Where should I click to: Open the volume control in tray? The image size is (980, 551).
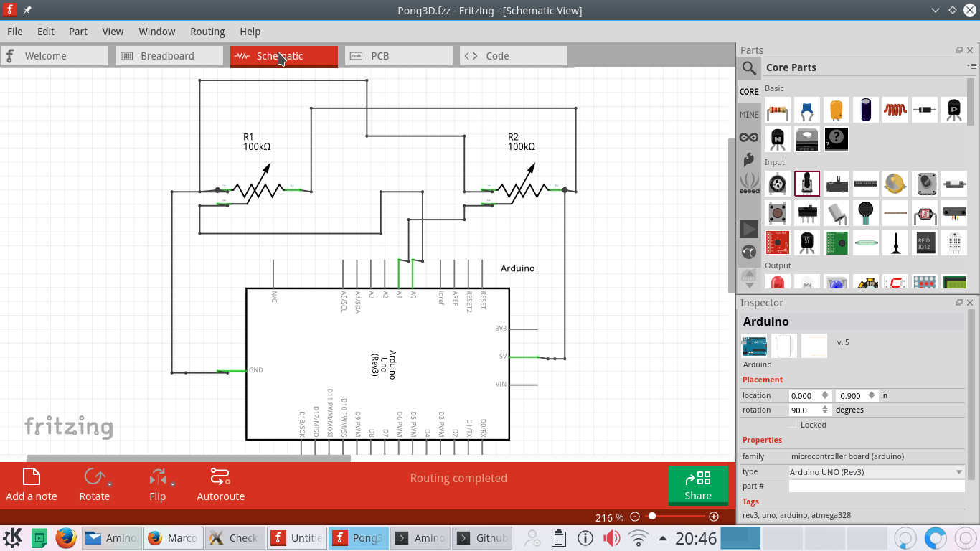(611, 537)
